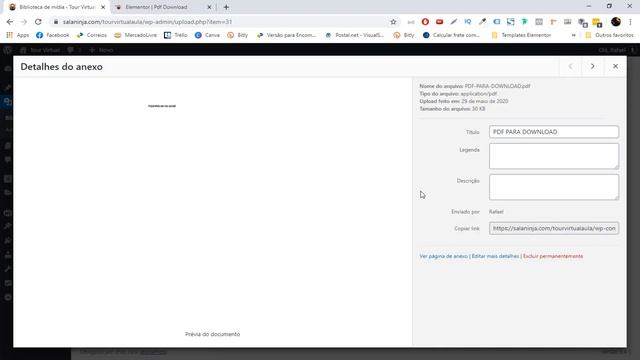Click the browser forward arrow
Screen dimensions: 640x360
[x=24, y=22]
